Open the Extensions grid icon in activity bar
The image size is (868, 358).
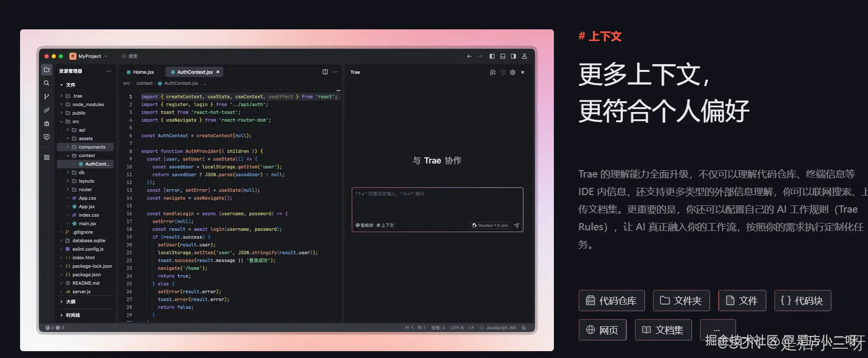46,157
